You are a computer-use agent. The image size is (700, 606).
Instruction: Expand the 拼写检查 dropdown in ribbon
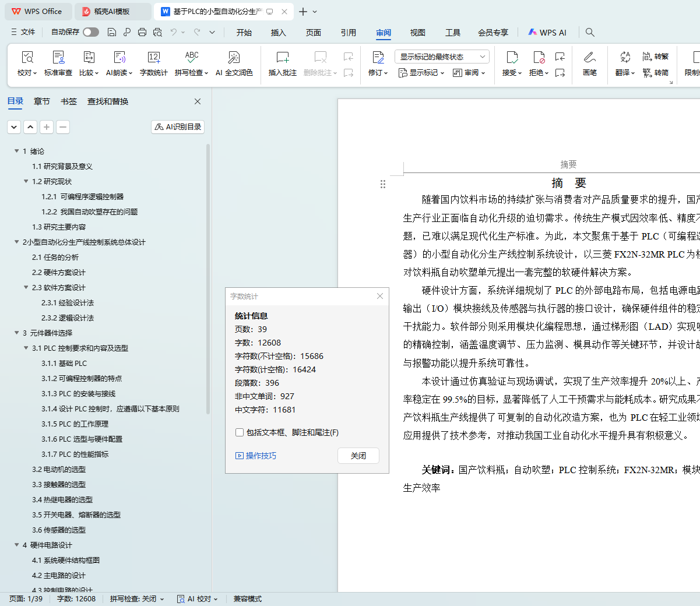(206, 73)
